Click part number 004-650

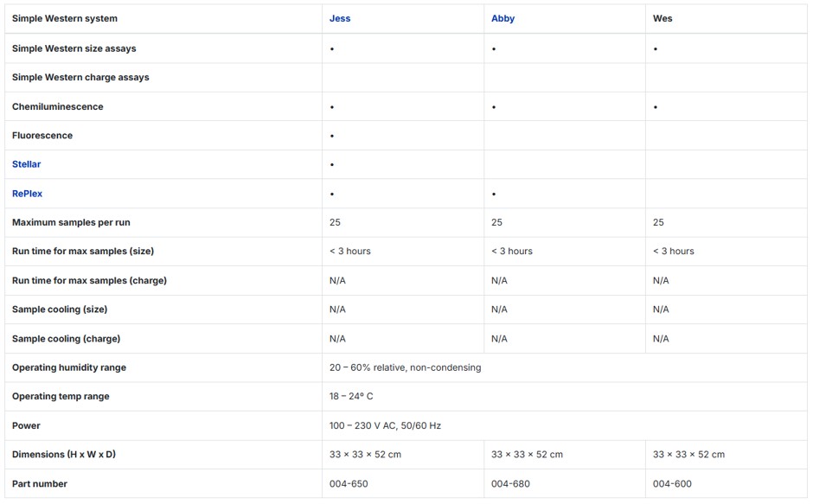pyautogui.click(x=349, y=483)
